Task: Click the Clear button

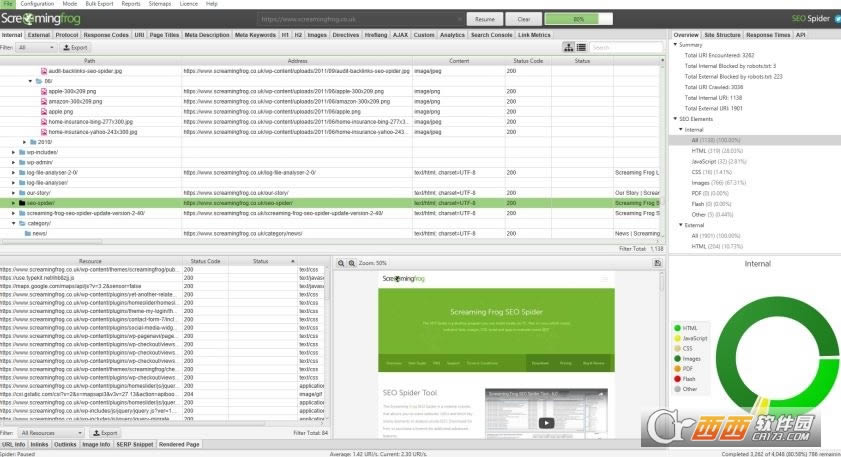Action: coord(523,19)
